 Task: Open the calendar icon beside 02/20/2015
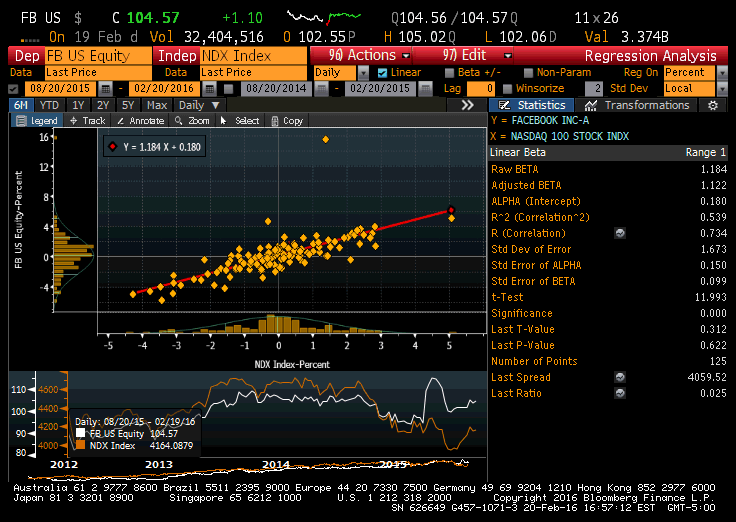426,89
